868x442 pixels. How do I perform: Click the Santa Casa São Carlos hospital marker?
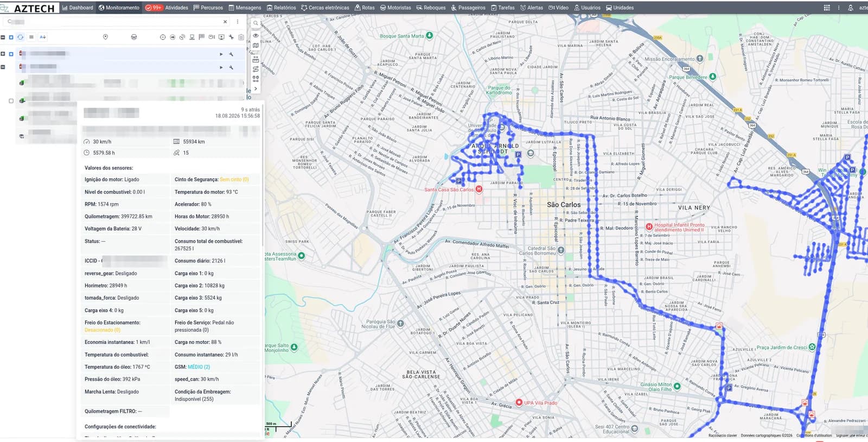pyautogui.click(x=479, y=190)
